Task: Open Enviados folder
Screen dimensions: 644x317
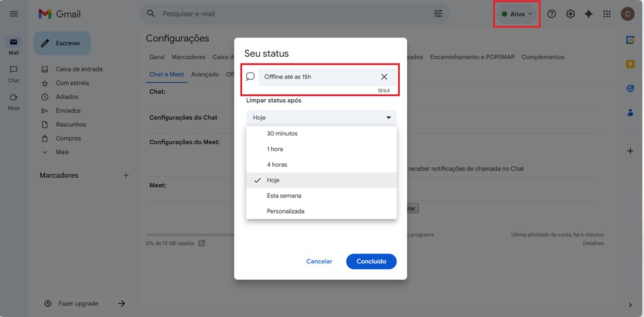Action: 68,110
